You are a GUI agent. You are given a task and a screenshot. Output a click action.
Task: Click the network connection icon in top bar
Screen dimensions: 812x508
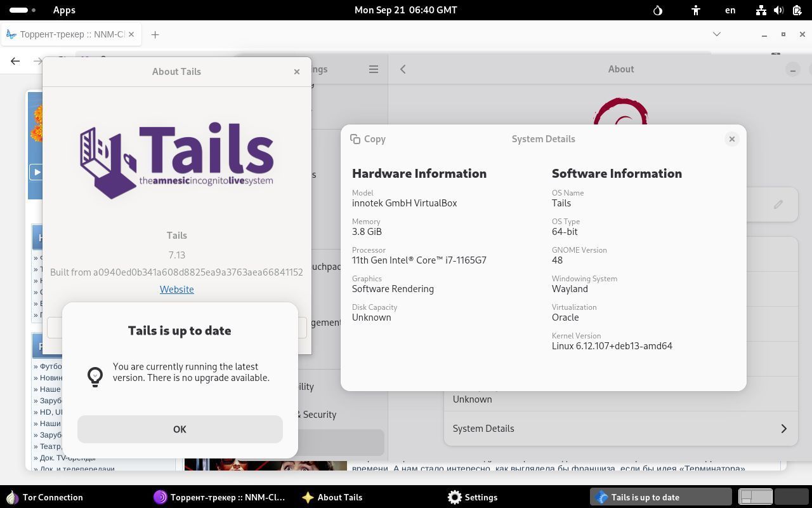pyautogui.click(x=761, y=10)
